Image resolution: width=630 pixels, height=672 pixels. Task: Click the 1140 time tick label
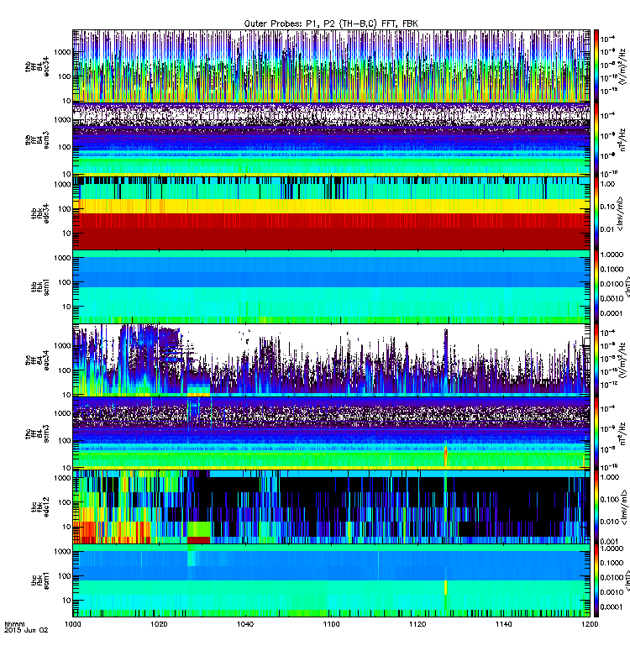[503, 624]
